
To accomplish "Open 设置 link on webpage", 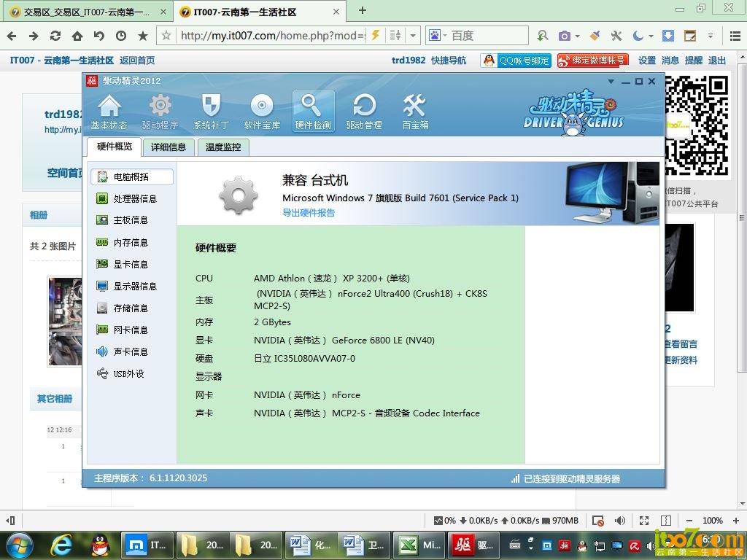I will [647, 61].
